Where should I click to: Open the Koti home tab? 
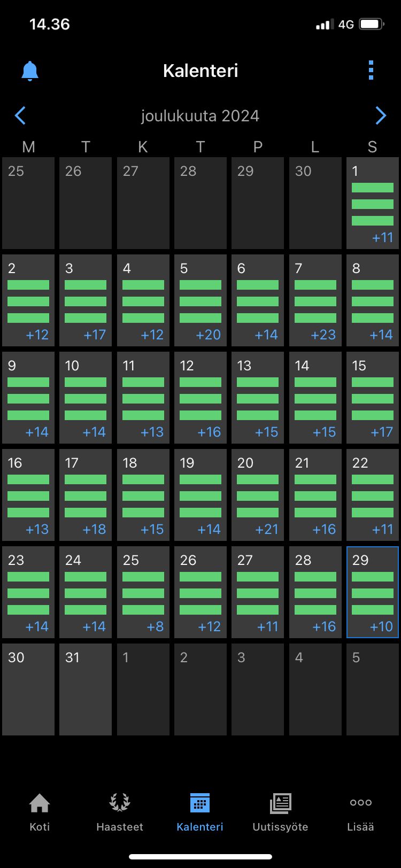click(40, 811)
